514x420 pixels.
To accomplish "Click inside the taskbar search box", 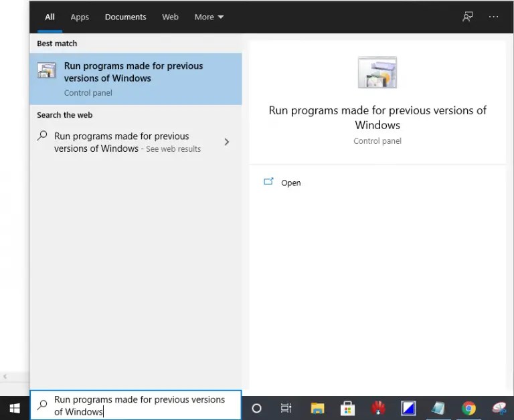I will coord(136,405).
